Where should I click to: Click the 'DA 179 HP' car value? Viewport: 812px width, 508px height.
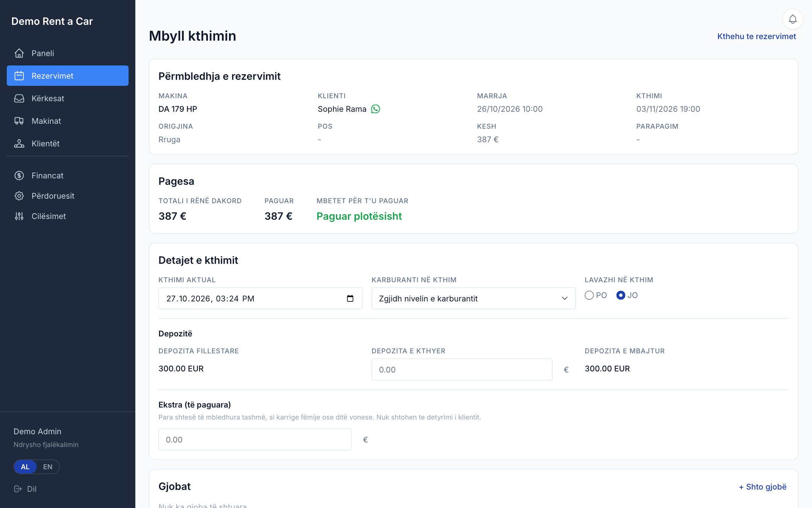click(x=178, y=109)
